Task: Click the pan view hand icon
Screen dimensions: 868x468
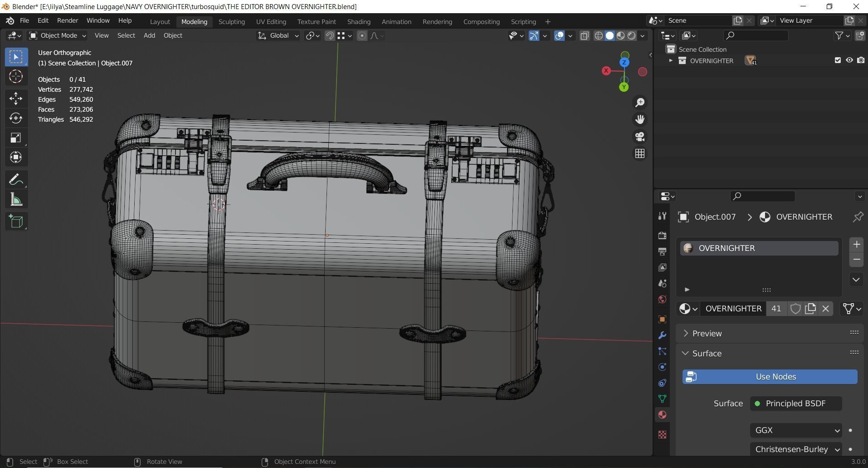Action: tap(640, 119)
